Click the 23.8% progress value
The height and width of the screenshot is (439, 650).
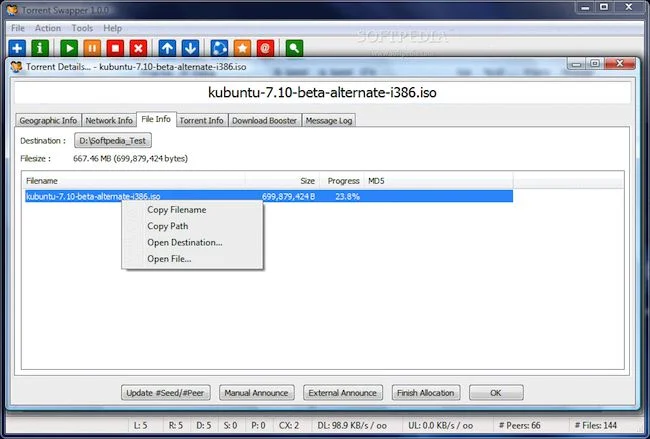pyautogui.click(x=347, y=196)
